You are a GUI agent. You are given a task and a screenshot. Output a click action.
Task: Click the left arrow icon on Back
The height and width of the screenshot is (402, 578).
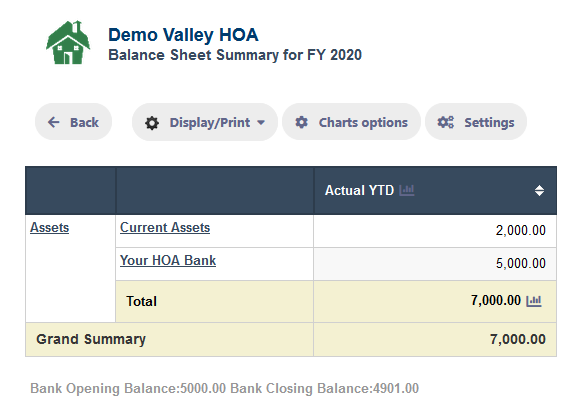54,122
